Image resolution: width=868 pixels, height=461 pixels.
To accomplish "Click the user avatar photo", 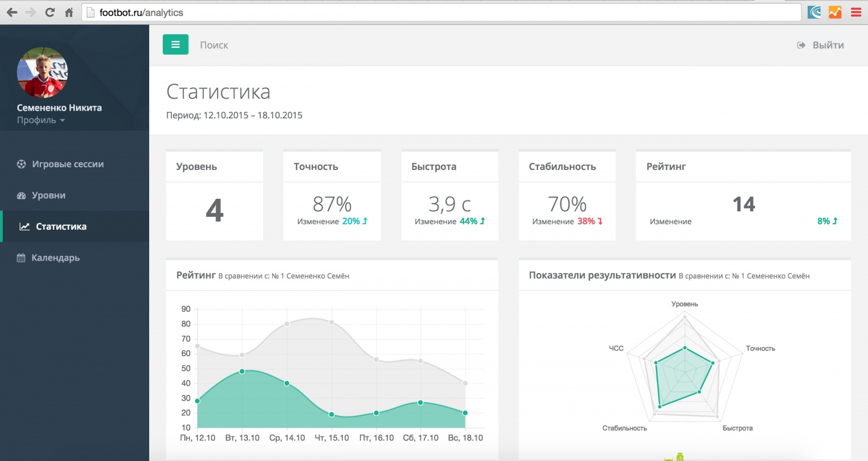I will [x=42, y=72].
